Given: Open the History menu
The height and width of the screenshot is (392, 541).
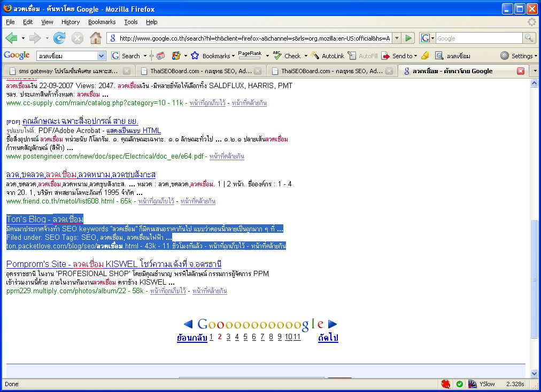Looking at the screenshot, I should click(x=71, y=22).
